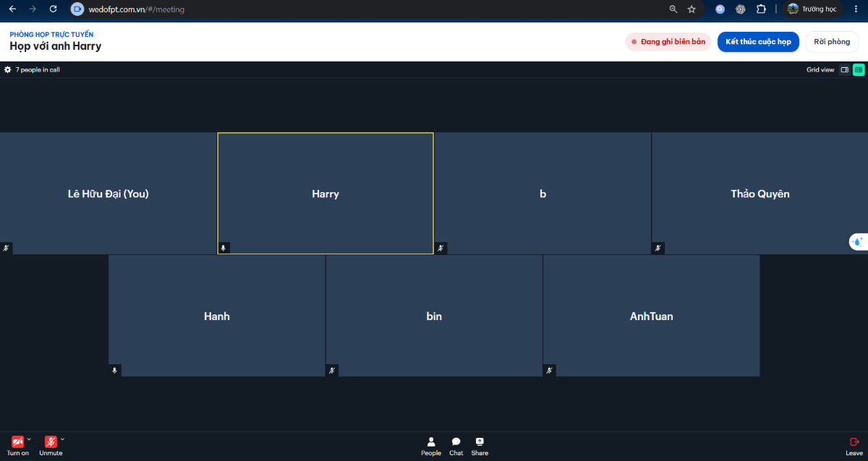
Task: Select bin's video tile
Action: tap(434, 316)
